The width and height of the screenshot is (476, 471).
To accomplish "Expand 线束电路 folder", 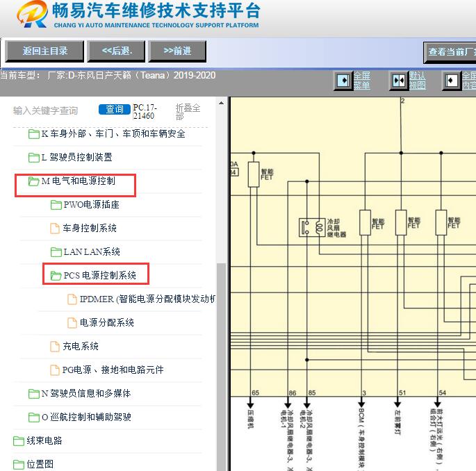I will 44,440.
